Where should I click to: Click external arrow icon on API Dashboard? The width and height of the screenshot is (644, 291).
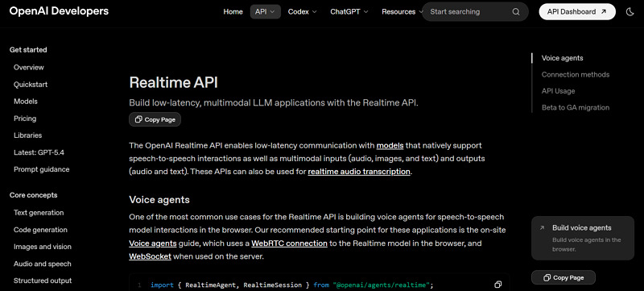604,12
